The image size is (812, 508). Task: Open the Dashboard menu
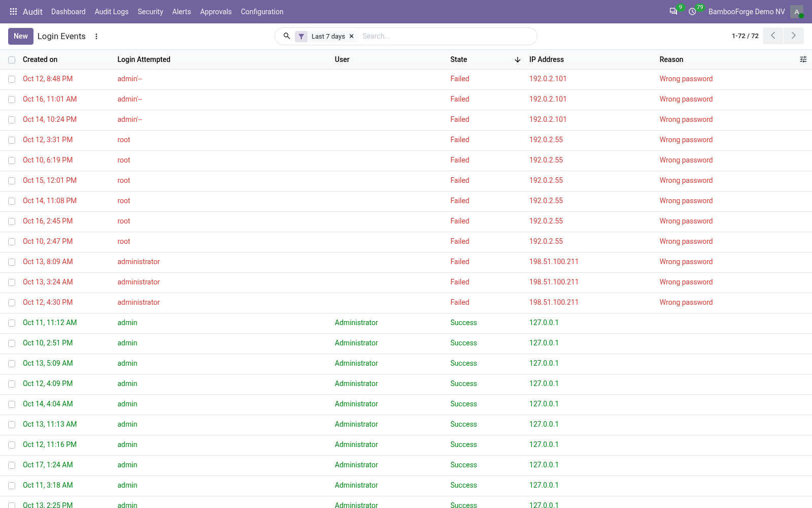(68, 12)
